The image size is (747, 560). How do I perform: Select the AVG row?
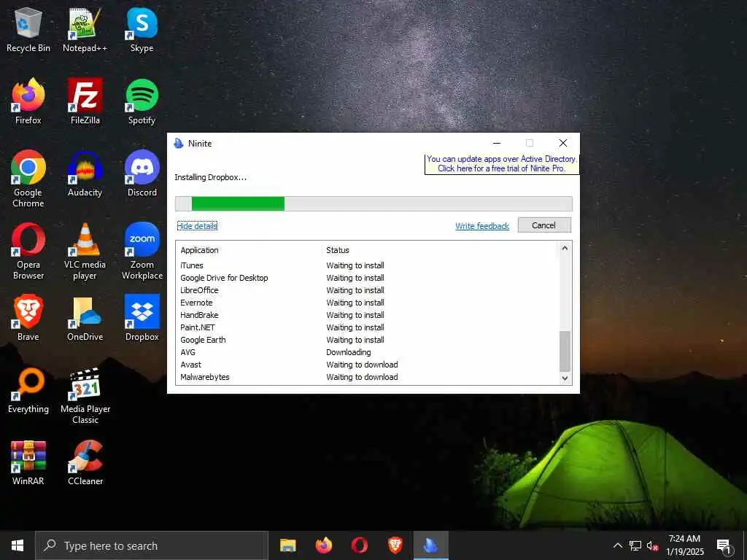pos(367,352)
